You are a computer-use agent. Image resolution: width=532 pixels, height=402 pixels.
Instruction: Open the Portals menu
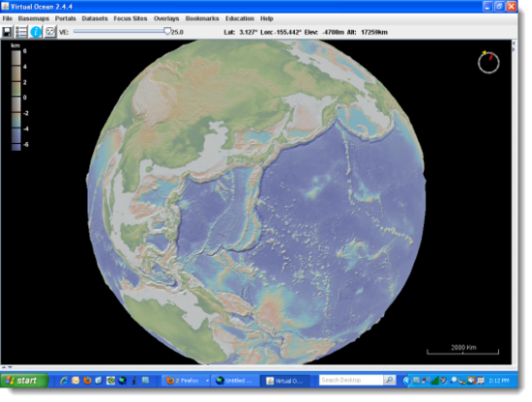point(65,18)
